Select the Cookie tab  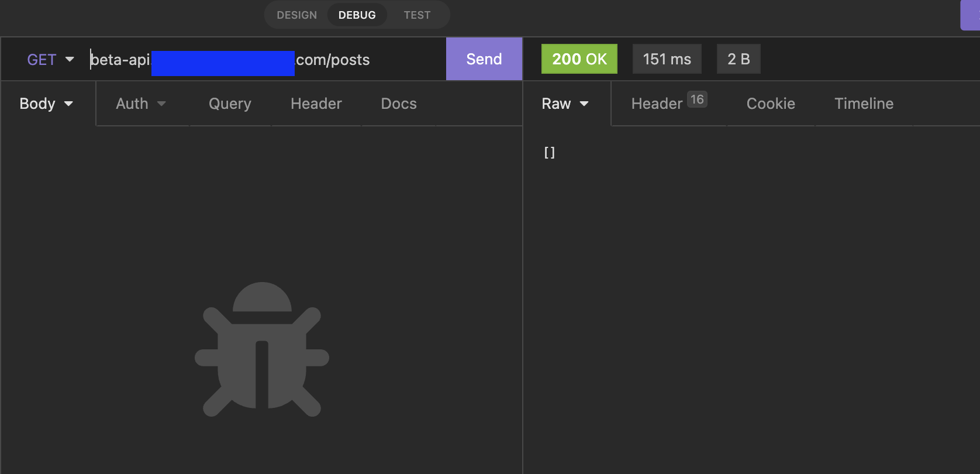pyautogui.click(x=771, y=104)
